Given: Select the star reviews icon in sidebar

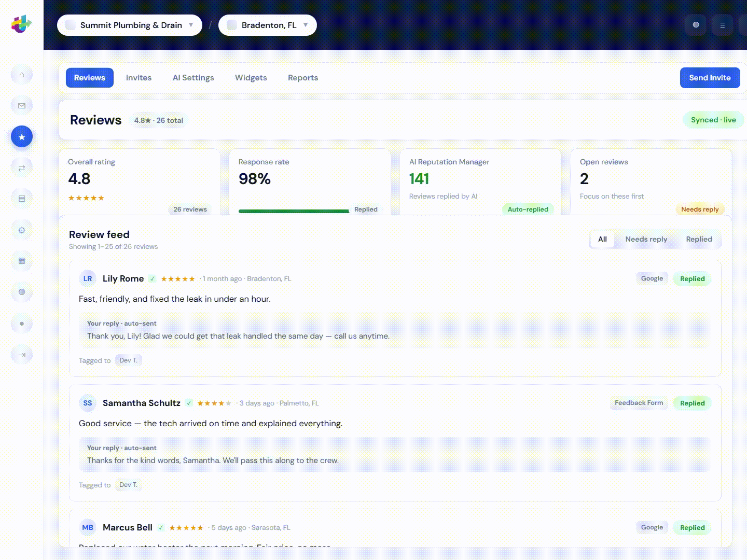Looking at the screenshot, I should point(22,137).
